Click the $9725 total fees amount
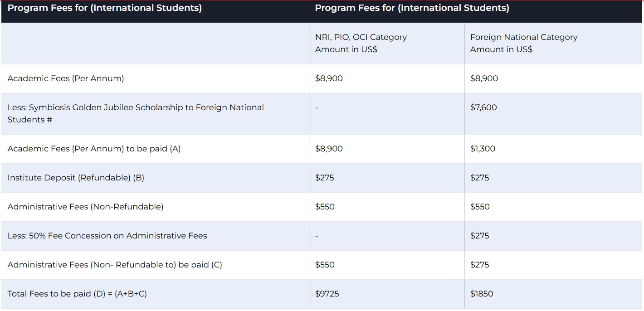Viewport: 644px width, 311px height. (x=327, y=294)
